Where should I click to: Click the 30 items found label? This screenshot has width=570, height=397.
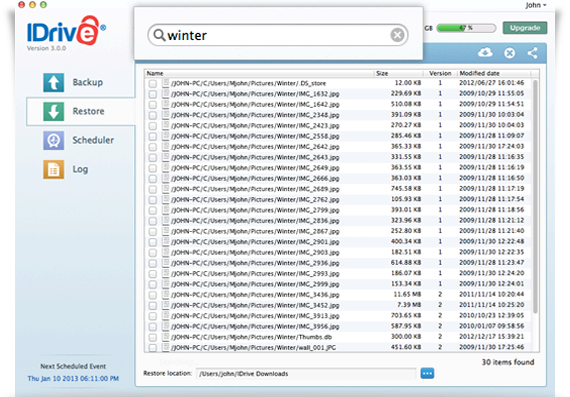coord(508,362)
